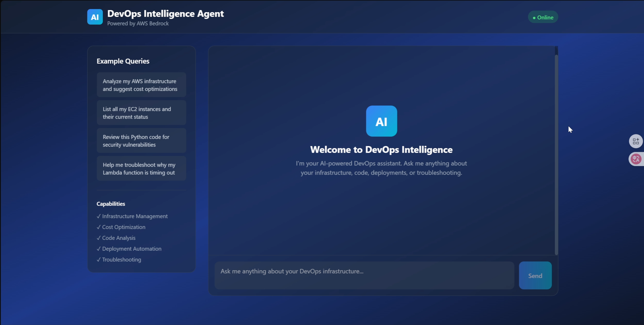The image size is (644, 325).
Task: Click the large AI icon in welcome panel
Action: click(381, 121)
